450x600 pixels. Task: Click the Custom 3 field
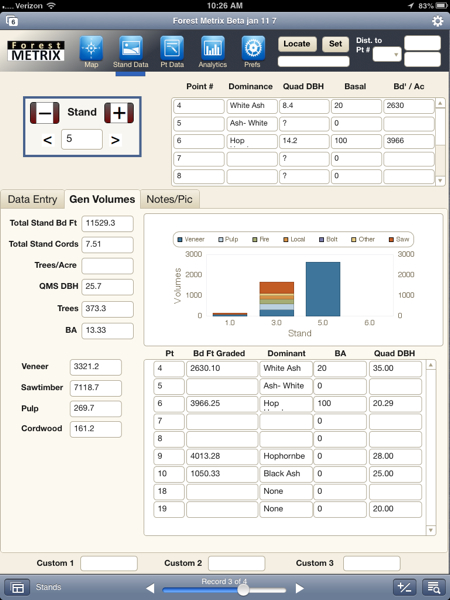tap(372, 564)
